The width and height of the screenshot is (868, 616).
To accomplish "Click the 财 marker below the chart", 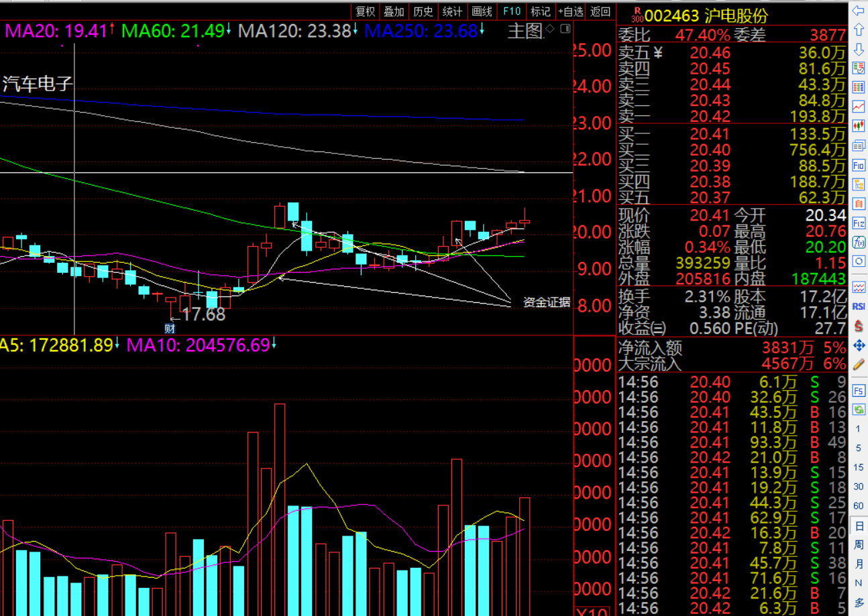I will pyautogui.click(x=170, y=328).
